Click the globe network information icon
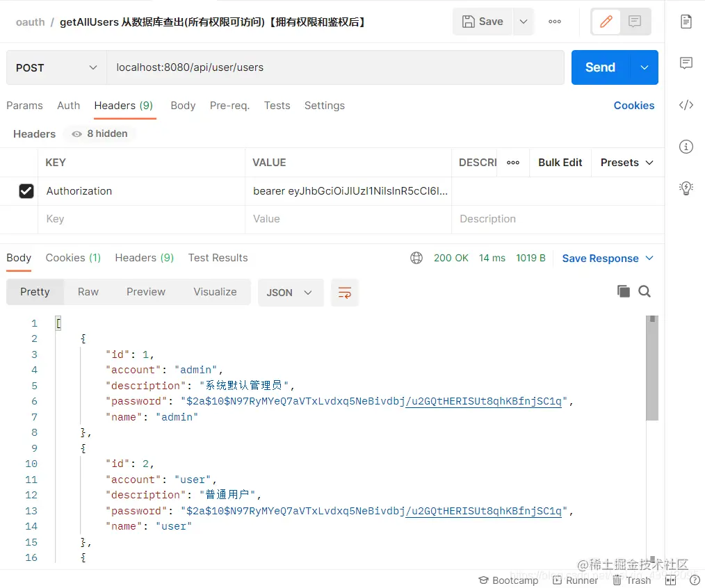Image resolution: width=705 pixels, height=588 pixels. coord(416,258)
